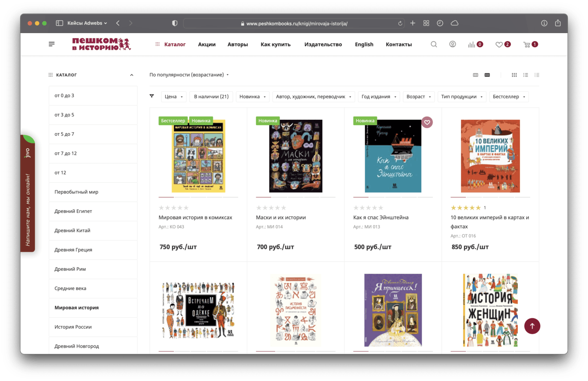
Task: Open the wishlist heart icon in the header
Action: (x=499, y=44)
